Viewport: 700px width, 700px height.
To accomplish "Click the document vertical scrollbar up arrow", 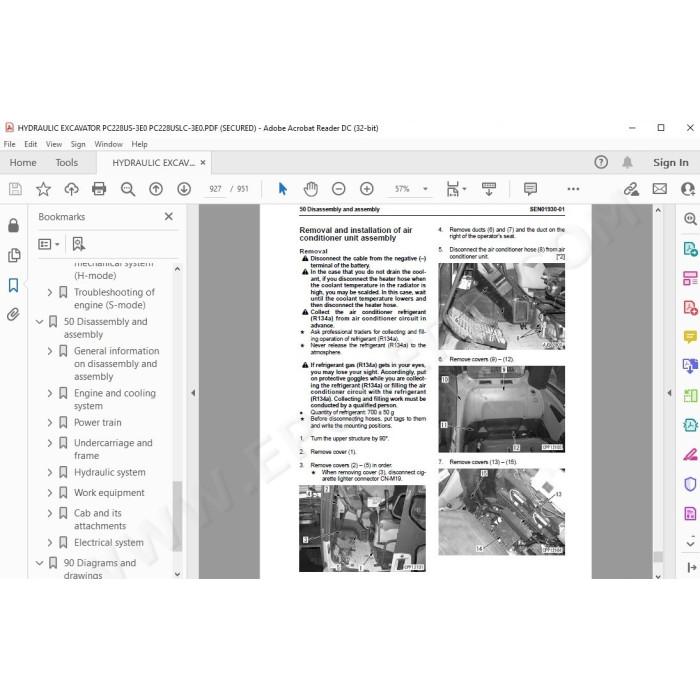I will point(658,210).
